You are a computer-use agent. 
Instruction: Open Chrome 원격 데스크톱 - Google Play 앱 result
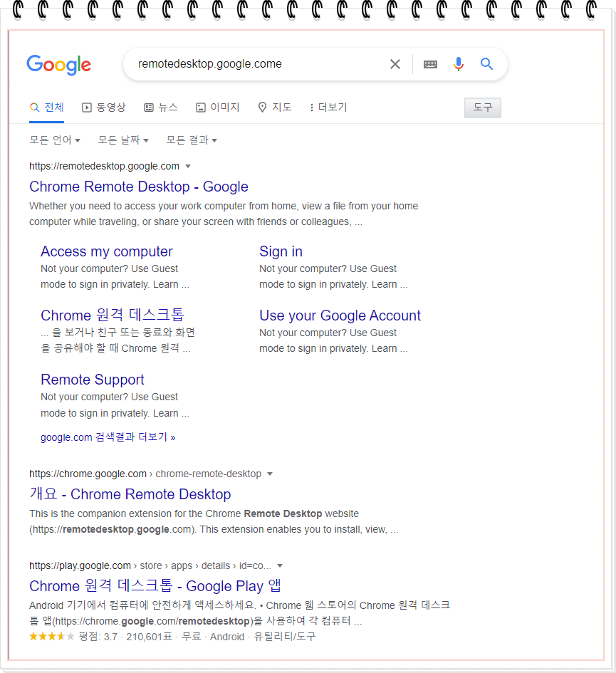pyautogui.click(x=155, y=586)
